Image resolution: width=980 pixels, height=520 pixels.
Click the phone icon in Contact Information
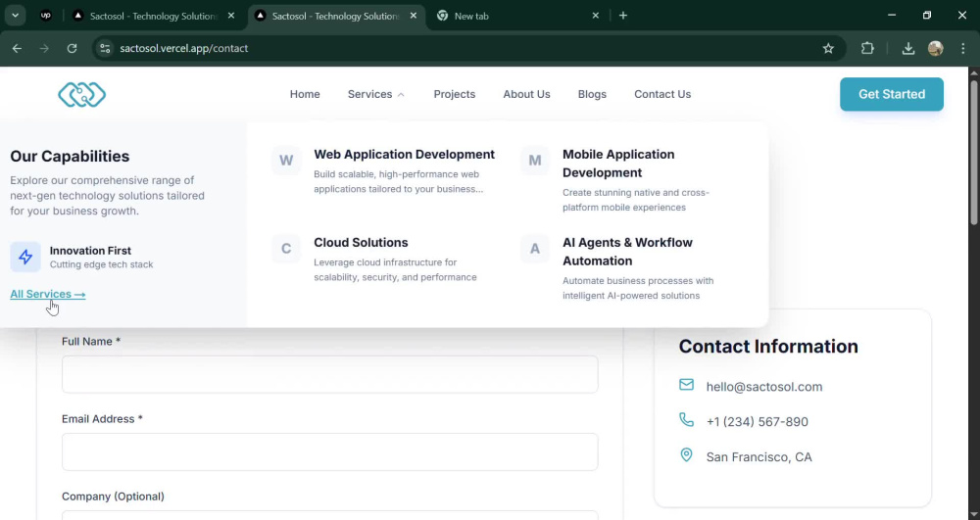pos(686,419)
